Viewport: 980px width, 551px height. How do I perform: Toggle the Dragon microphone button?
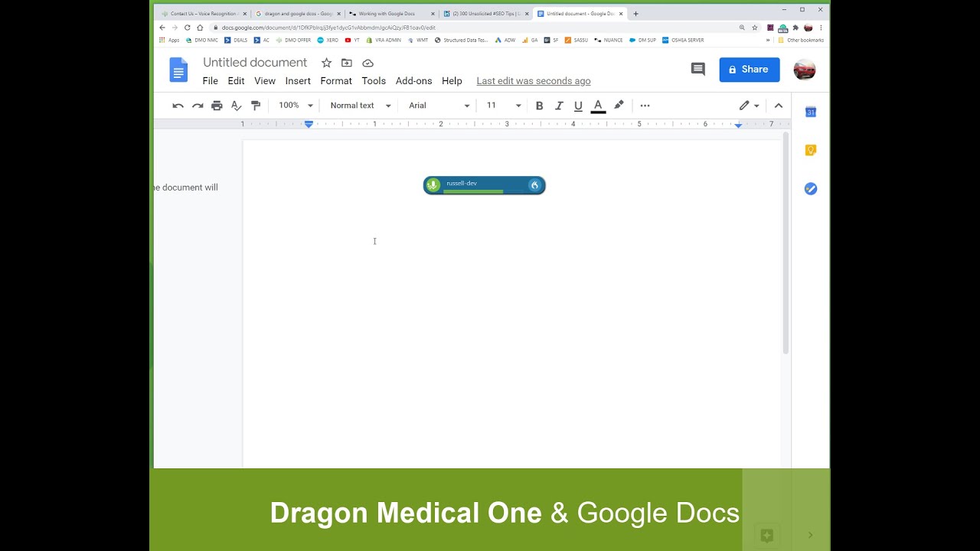pyautogui.click(x=433, y=185)
